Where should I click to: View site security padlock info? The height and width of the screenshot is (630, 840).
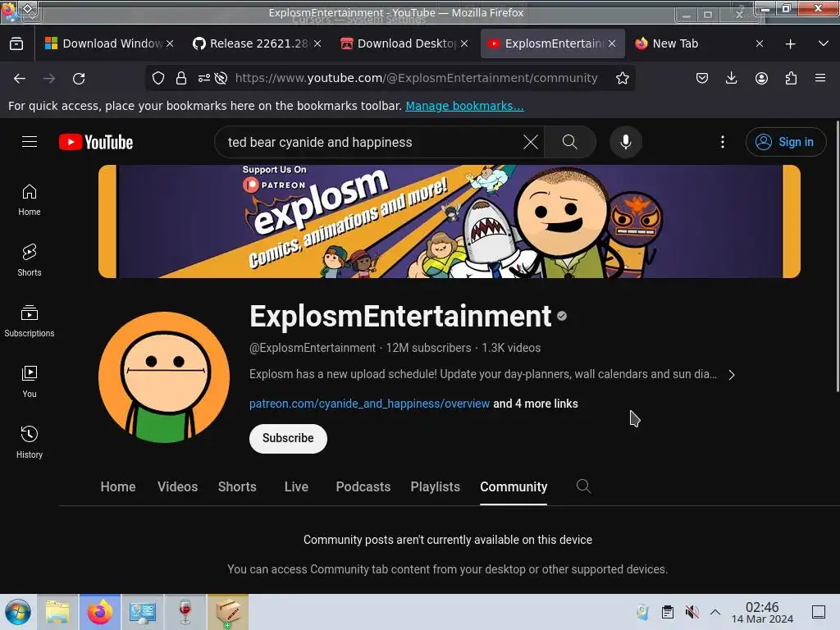181,78
